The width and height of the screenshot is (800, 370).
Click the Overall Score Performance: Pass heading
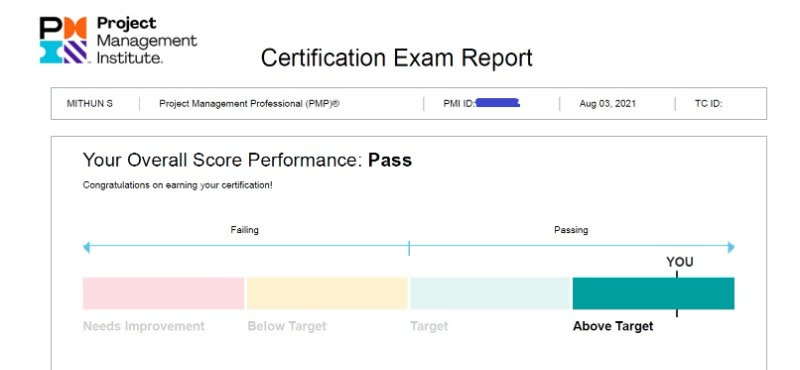pyautogui.click(x=247, y=160)
